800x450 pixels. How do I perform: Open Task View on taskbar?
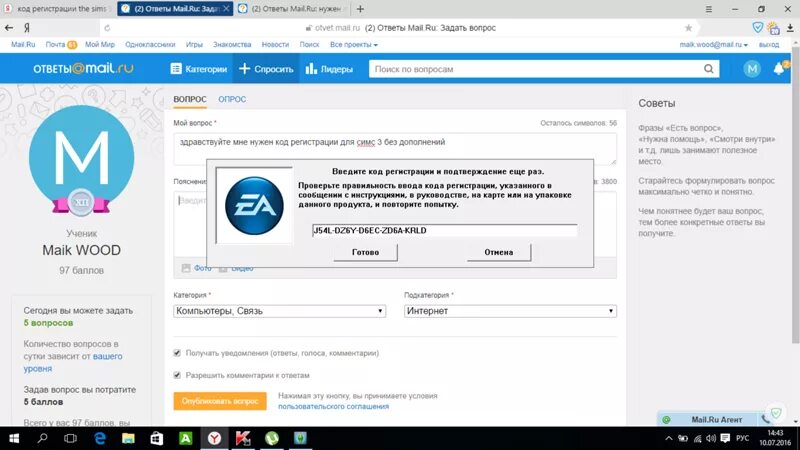coord(70,438)
